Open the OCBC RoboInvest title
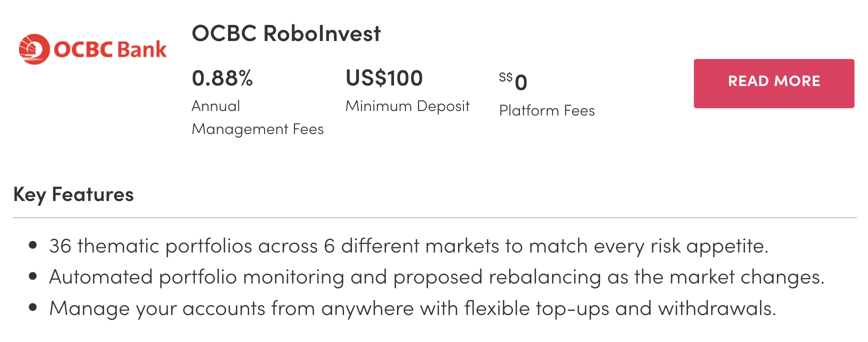This screenshot has height=342, width=868. [x=286, y=33]
